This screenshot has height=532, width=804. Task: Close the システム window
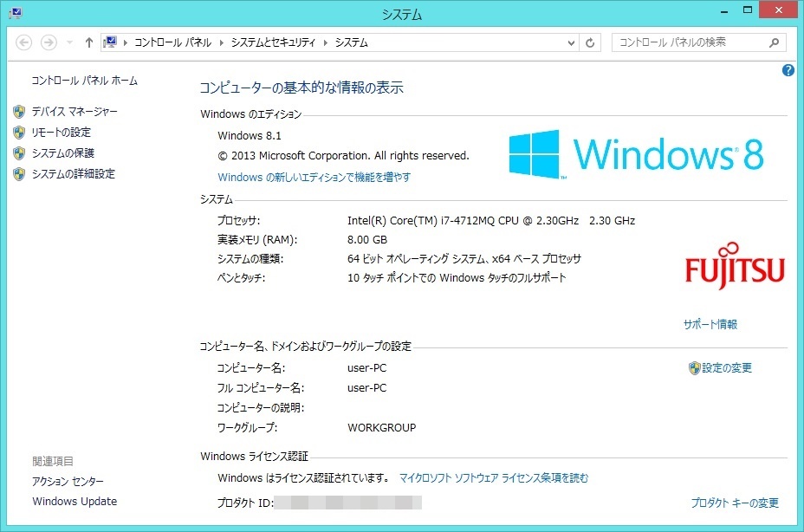pos(778,10)
